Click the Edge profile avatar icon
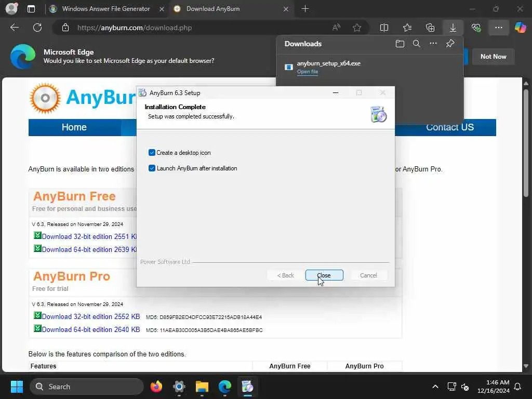Screen dimensions: 532x399 pyautogui.click(x=11, y=8)
